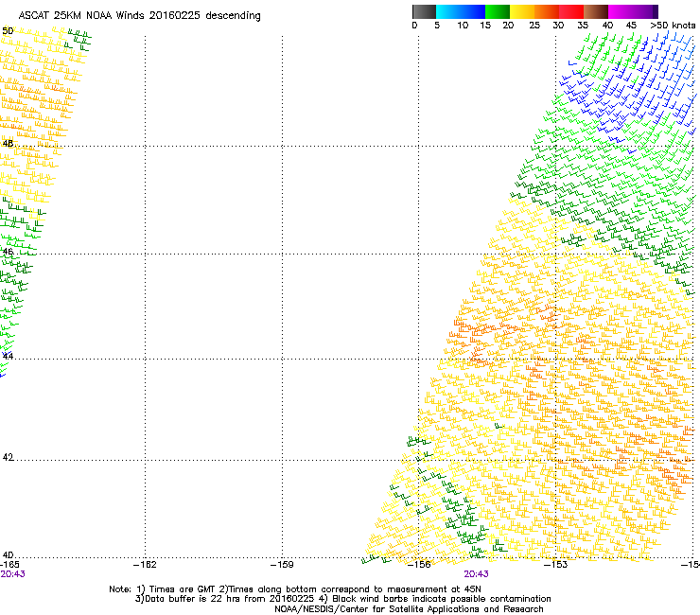Pick the yellow segment of the color bar
The image size is (700, 615).
pyautogui.click(x=522, y=11)
